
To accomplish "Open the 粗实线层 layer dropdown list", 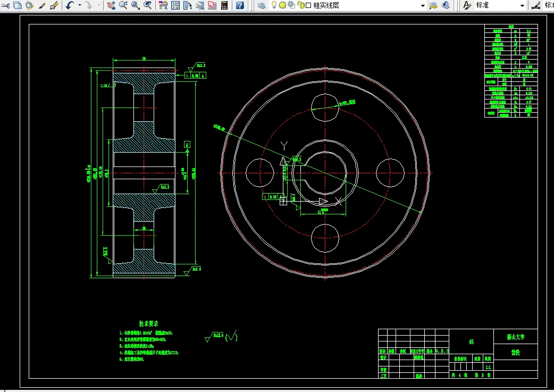I will pyautogui.click(x=423, y=6).
